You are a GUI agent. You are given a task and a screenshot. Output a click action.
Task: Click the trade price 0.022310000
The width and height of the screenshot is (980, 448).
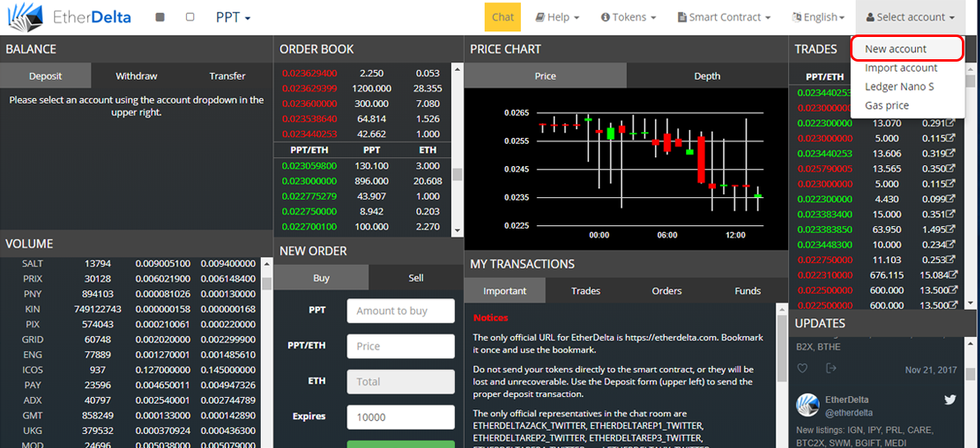pos(825,275)
